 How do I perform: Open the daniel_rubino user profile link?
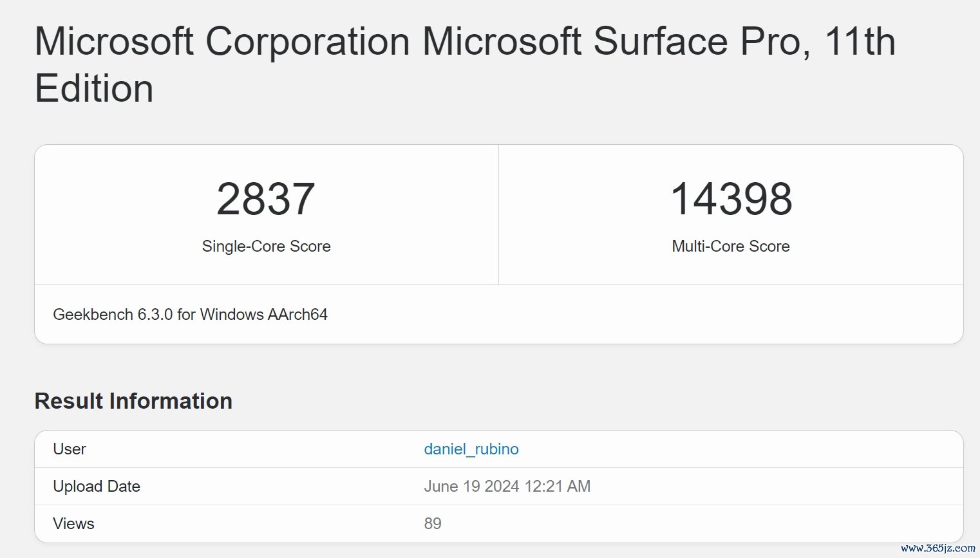(x=471, y=449)
